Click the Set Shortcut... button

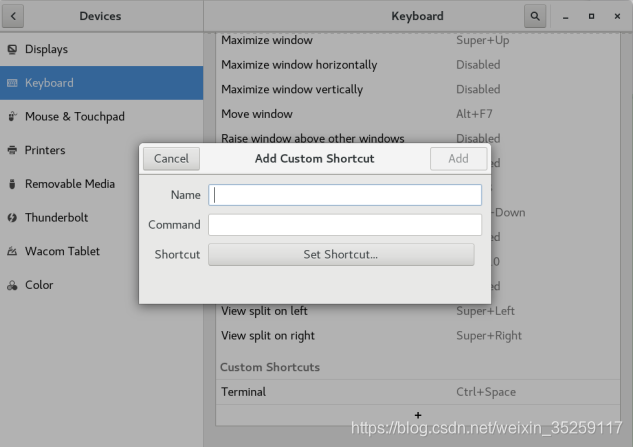pyautogui.click(x=341, y=254)
